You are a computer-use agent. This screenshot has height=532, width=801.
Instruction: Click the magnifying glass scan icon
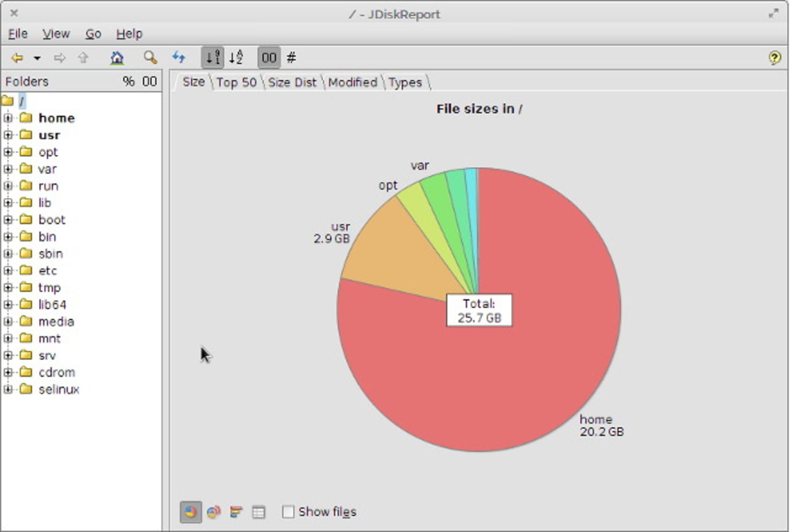click(150, 58)
